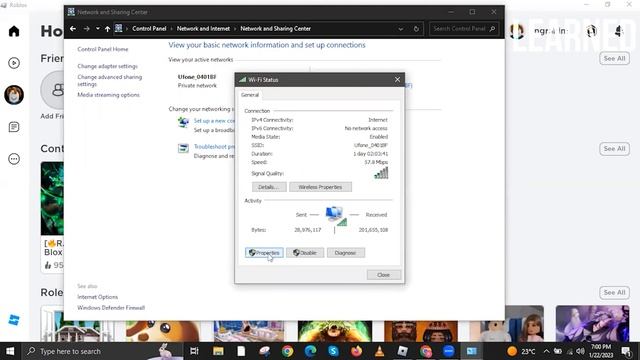Go forward in the Control Panel window
This screenshot has height=360, width=640.
(x=86, y=29)
